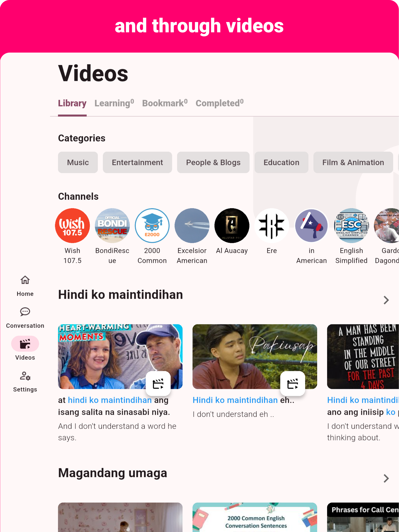Click 'And I don't understand a word' translation
The height and width of the screenshot is (532, 399).
[117, 432]
